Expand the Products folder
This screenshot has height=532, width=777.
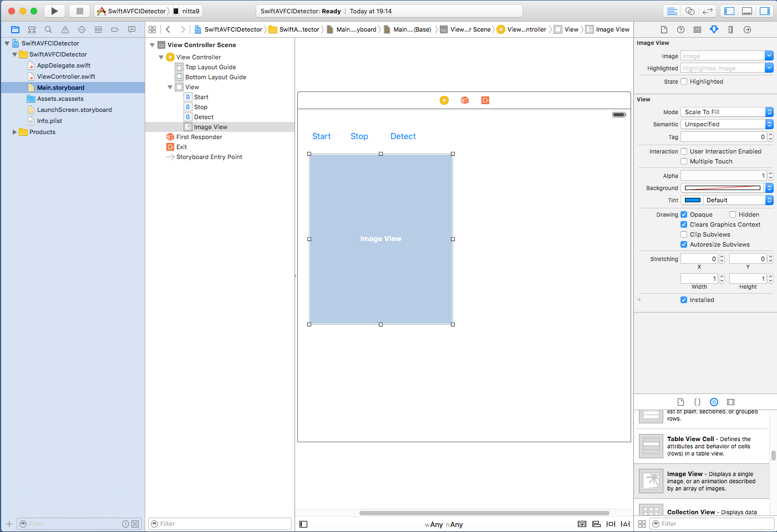tap(14, 132)
